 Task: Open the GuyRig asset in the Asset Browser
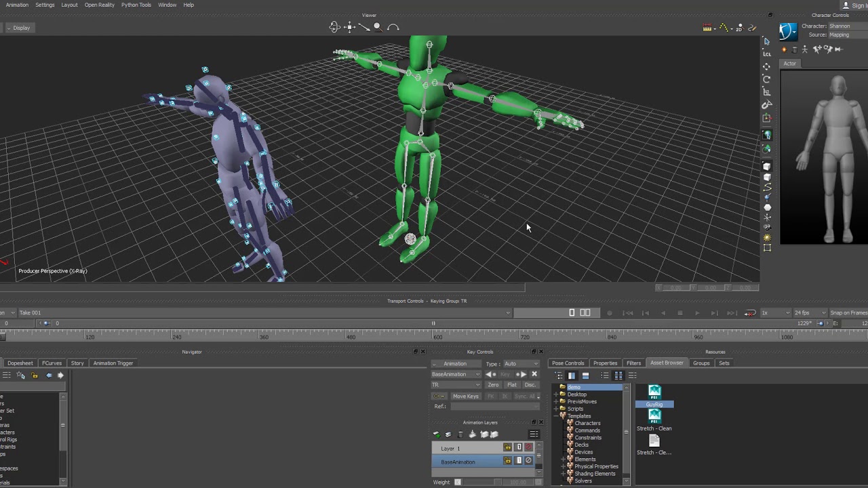654,392
